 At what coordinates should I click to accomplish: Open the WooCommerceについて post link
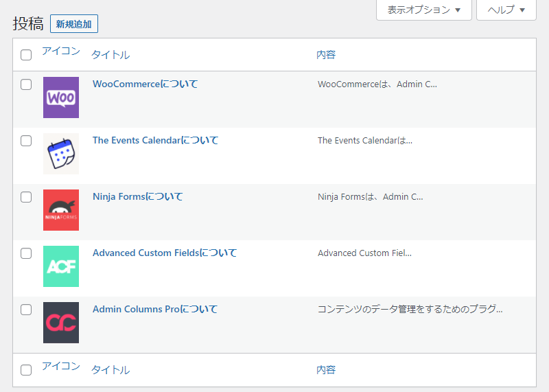pos(145,84)
